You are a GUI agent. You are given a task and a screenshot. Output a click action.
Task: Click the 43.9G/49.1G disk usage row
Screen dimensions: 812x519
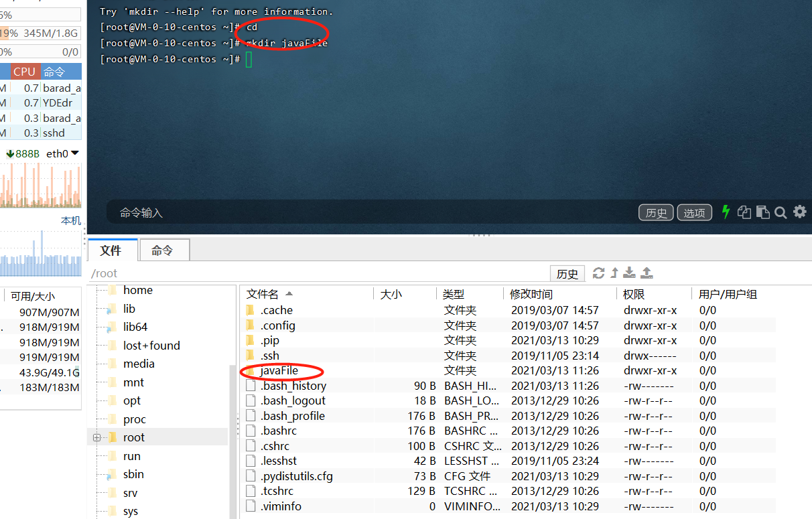(x=41, y=372)
